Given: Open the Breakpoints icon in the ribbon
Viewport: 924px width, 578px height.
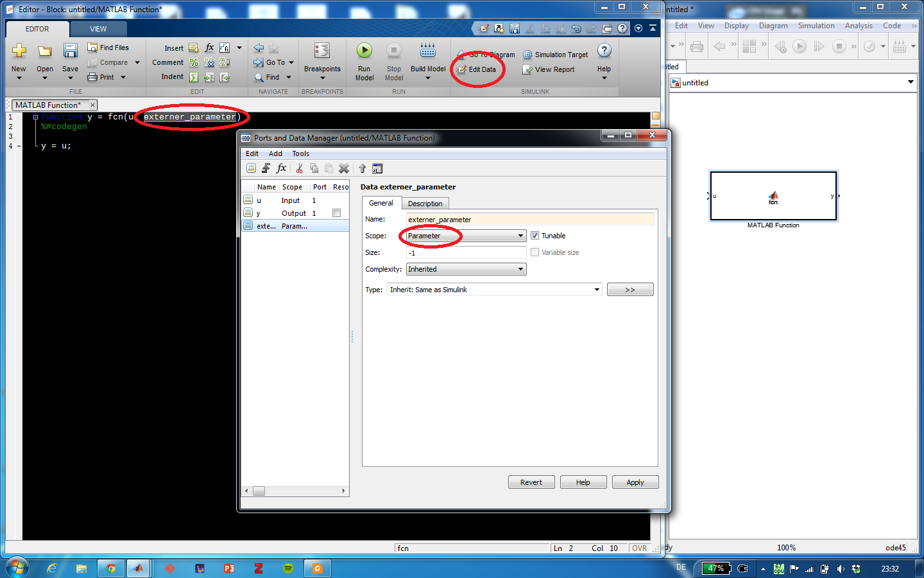Looking at the screenshot, I should pos(322,51).
